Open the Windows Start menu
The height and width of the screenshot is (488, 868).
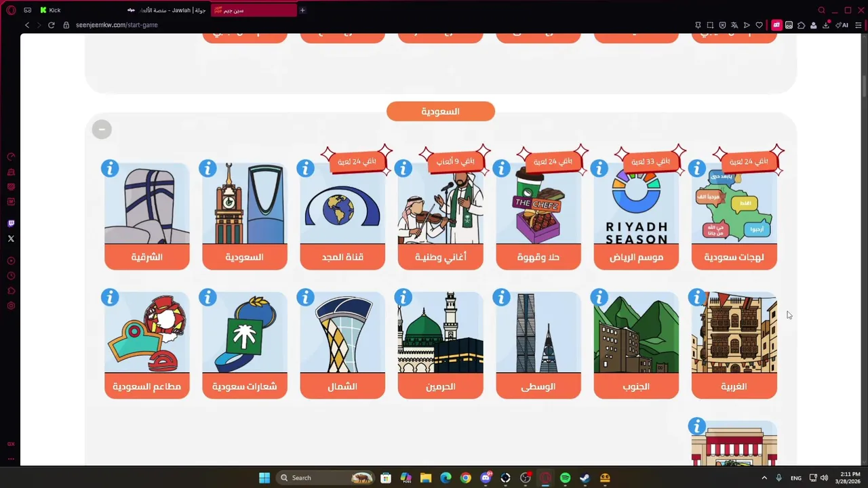[x=264, y=478]
